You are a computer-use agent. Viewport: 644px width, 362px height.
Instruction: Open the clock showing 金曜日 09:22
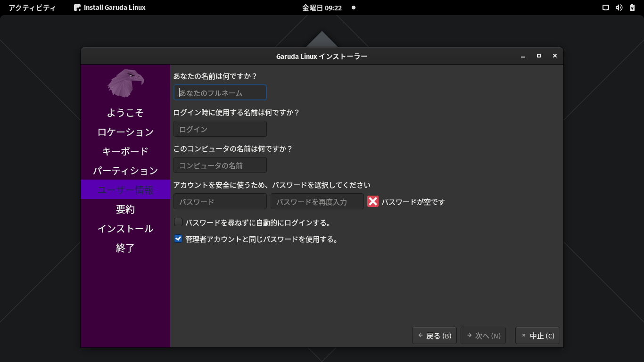pyautogui.click(x=322, y=8)
